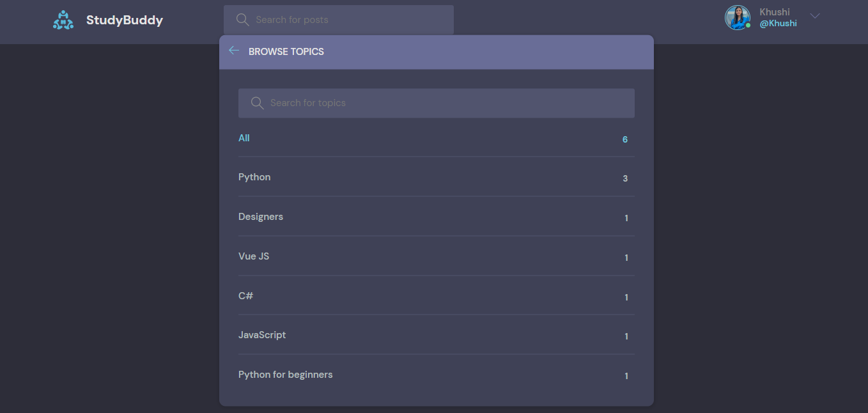Open the JavaScript topic
This screenshot has height=413, width=868.
262,334
